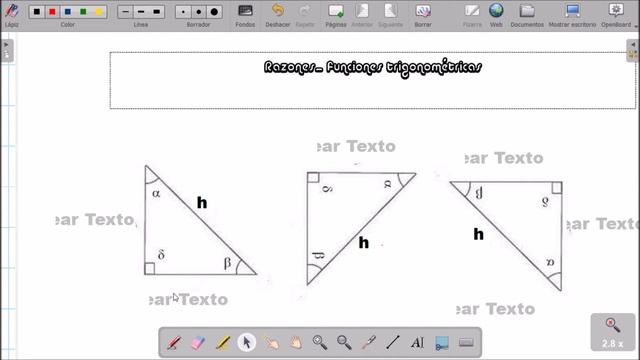Select the laser pointer tool
Image resolution: width=640 pixels, height=360 pixels.
[369, 342]
